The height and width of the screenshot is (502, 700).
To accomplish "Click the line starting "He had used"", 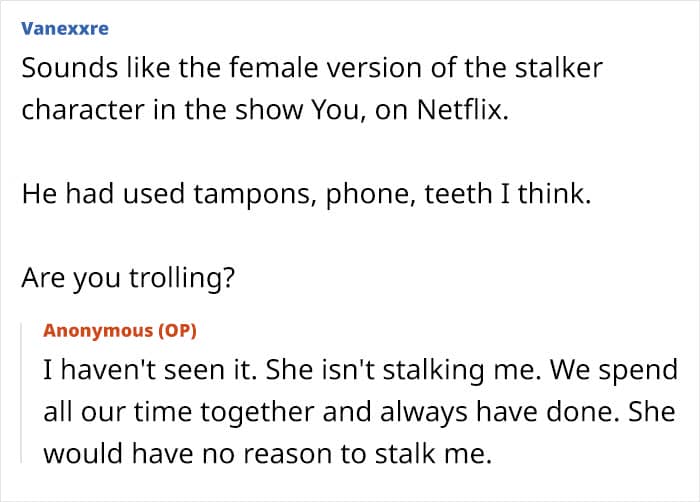I will tap(307, 193).
